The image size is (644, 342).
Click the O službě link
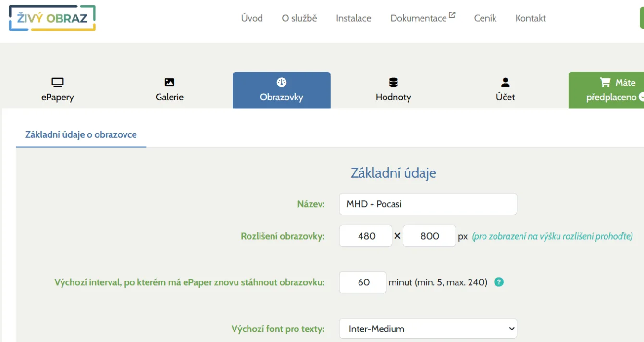tap(299, 18)
